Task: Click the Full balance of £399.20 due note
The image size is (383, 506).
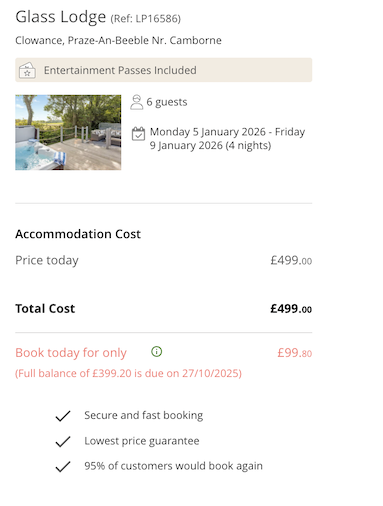Action: (128, 373)
